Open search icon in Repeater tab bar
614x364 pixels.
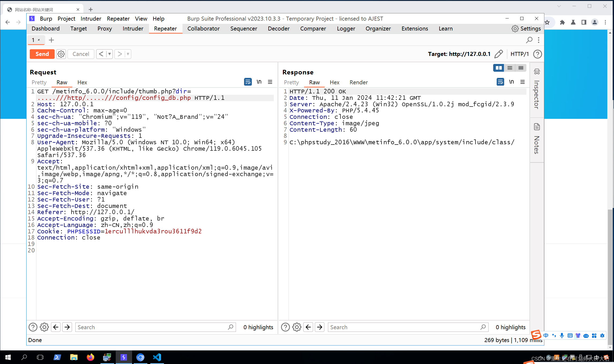coord(530,40)
